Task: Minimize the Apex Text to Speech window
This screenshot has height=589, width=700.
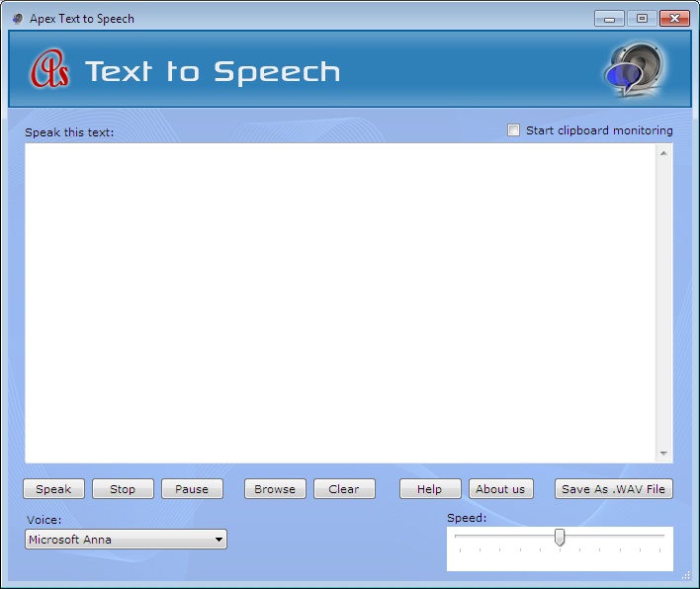Action: click(x=609, y=19)
